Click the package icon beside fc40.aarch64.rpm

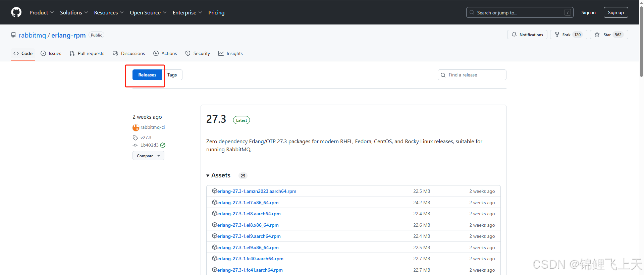coord(215,258)
